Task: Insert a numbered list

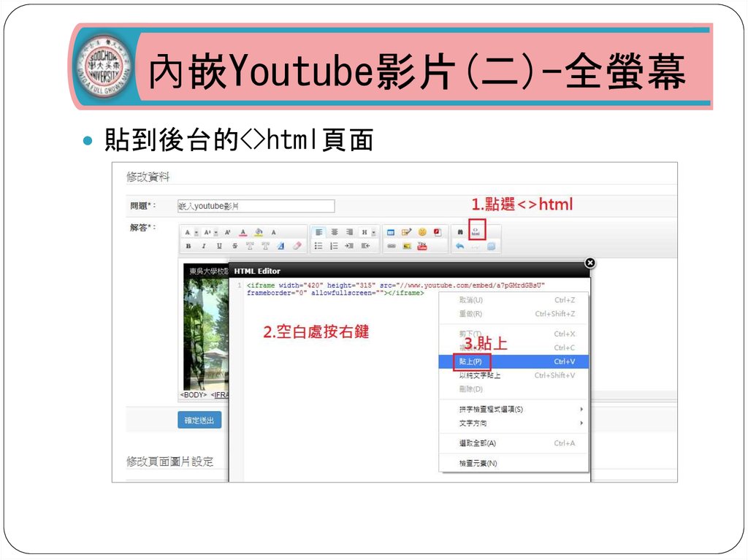Action: coord(334,246)
